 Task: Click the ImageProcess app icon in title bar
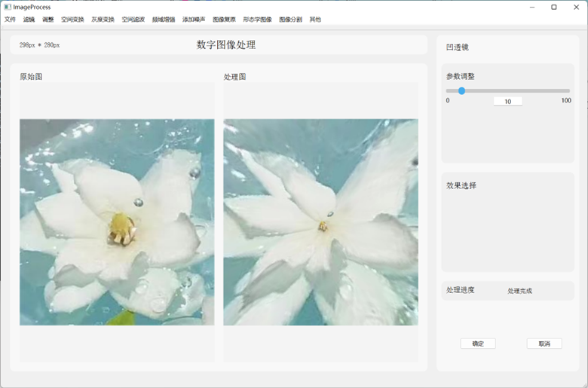[x=7, y=7]
